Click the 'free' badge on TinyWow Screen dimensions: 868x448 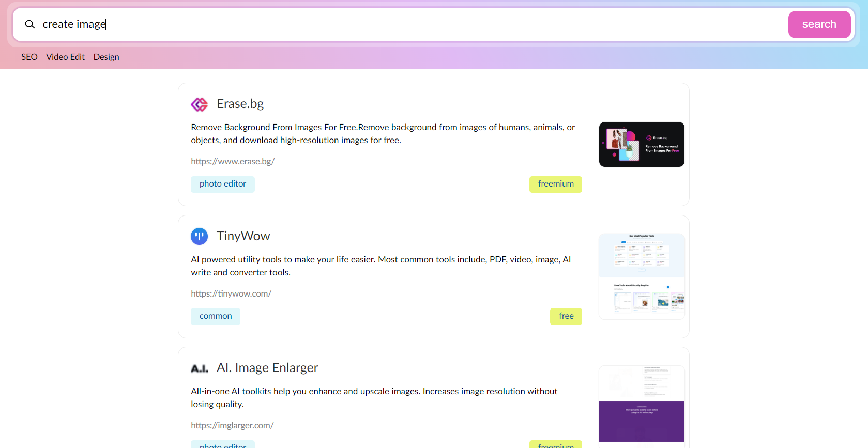[x=566, y=316]
